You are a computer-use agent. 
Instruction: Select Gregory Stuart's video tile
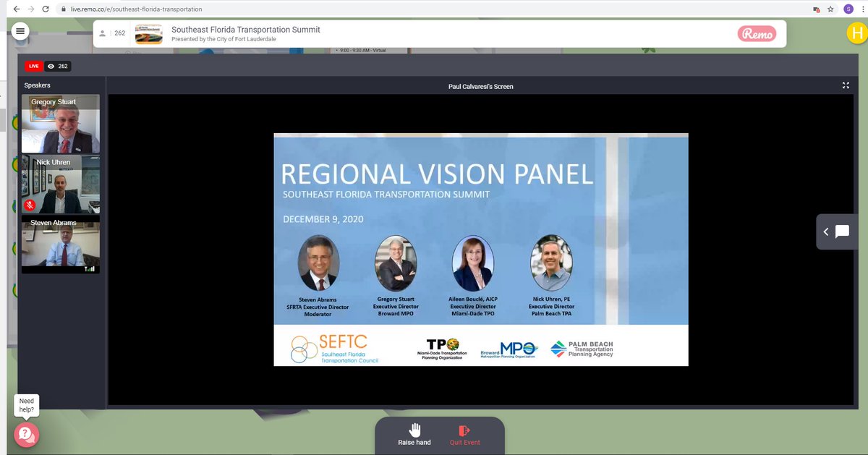(x=61, y=124)
